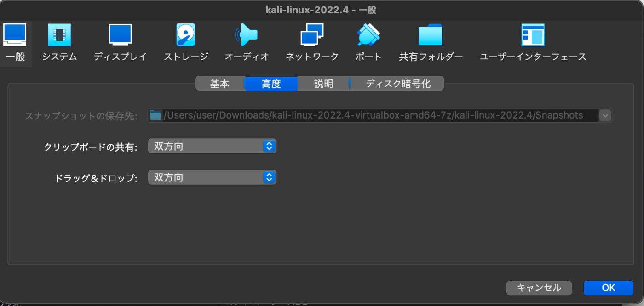
Task: Open the 一般 (General) settings icon
Action: (15, 35)
